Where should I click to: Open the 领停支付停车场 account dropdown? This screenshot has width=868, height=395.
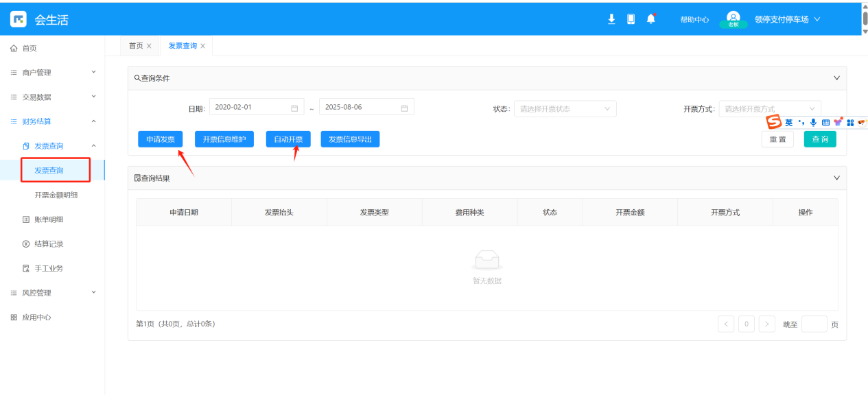click(787, 19)
